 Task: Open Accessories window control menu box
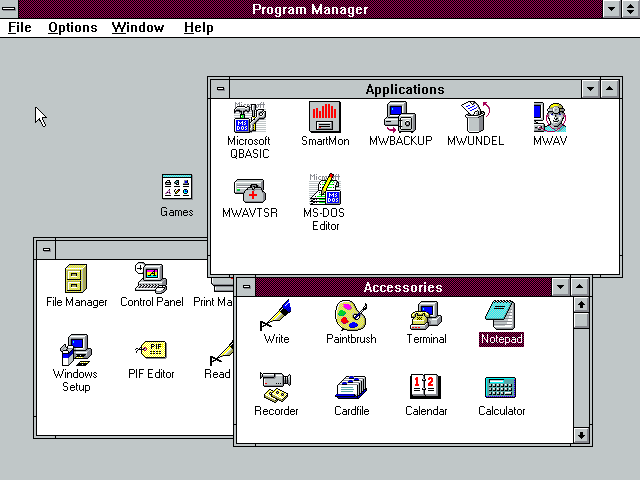point(246,287)
